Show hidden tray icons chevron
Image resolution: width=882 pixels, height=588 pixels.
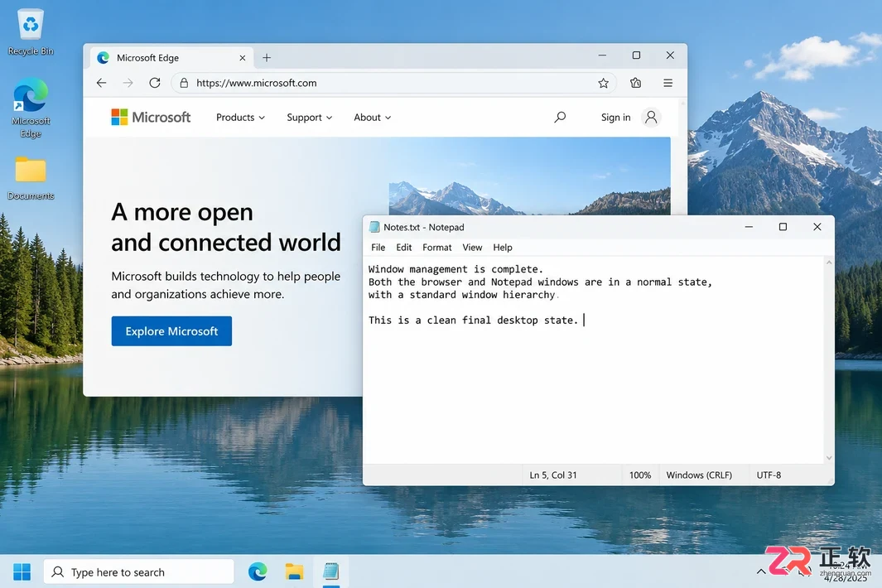coord(761,571)
